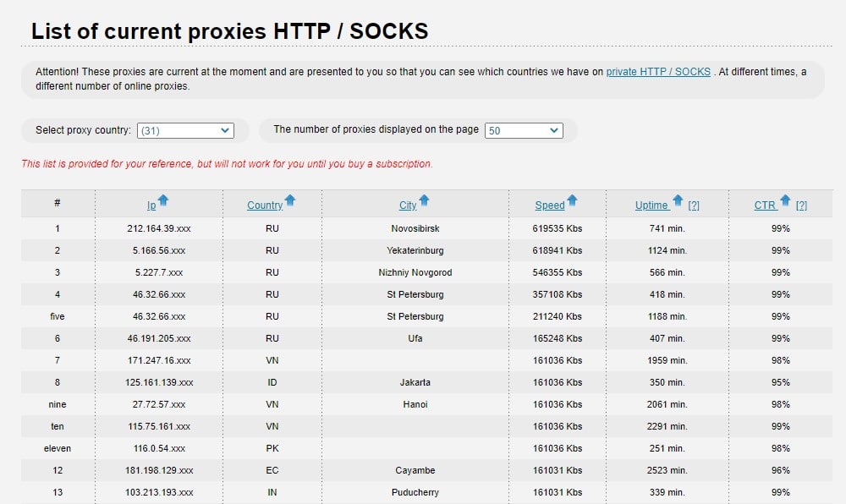
Task: Sort the table by the Ip column link
Action: pyautogui.click(x=151, y=205)
